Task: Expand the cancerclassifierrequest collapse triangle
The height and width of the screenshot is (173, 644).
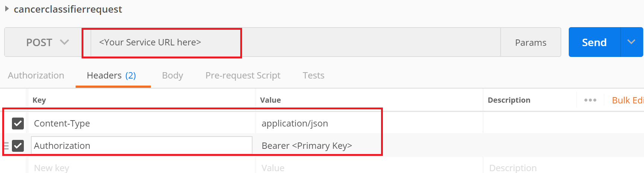Action: (x=7, y=9)
